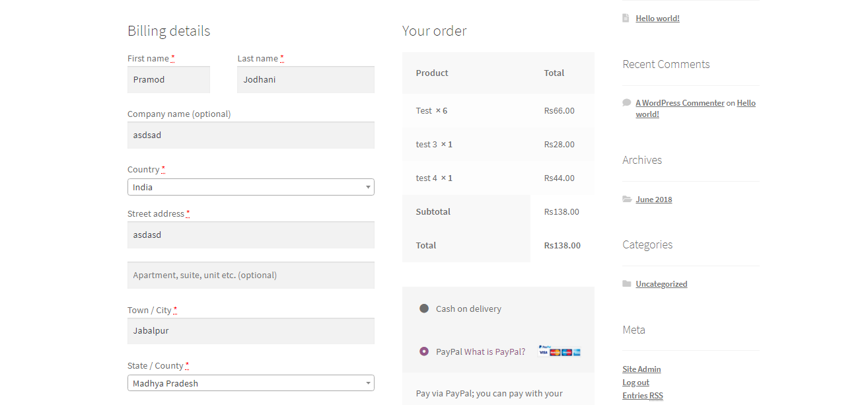Open the Site Admin link

(641, 369)
